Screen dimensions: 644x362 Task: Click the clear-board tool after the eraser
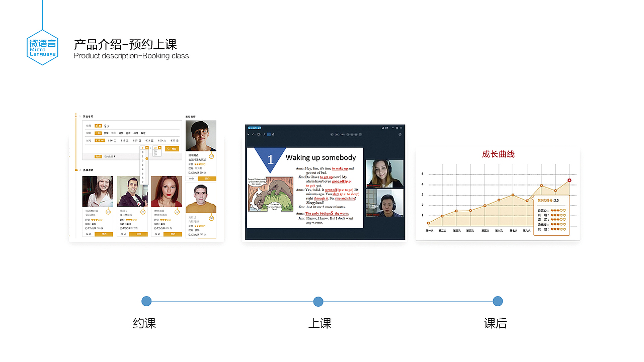273,134
